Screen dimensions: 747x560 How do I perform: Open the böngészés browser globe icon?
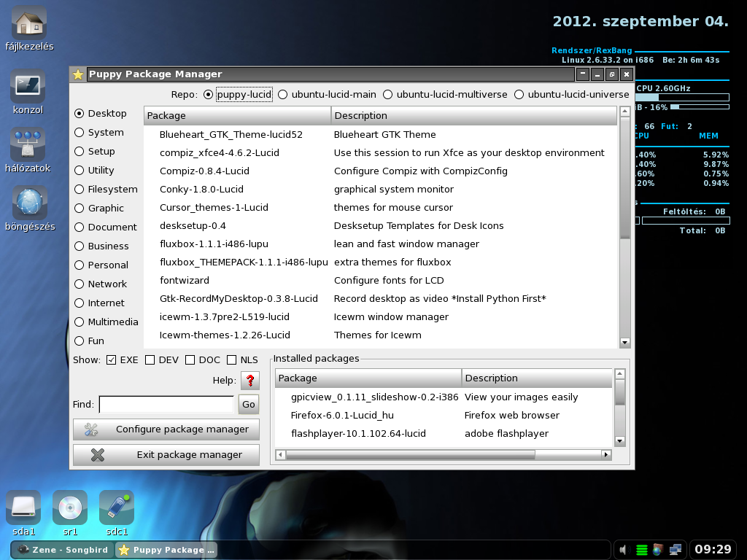click(x=29, y=203)
